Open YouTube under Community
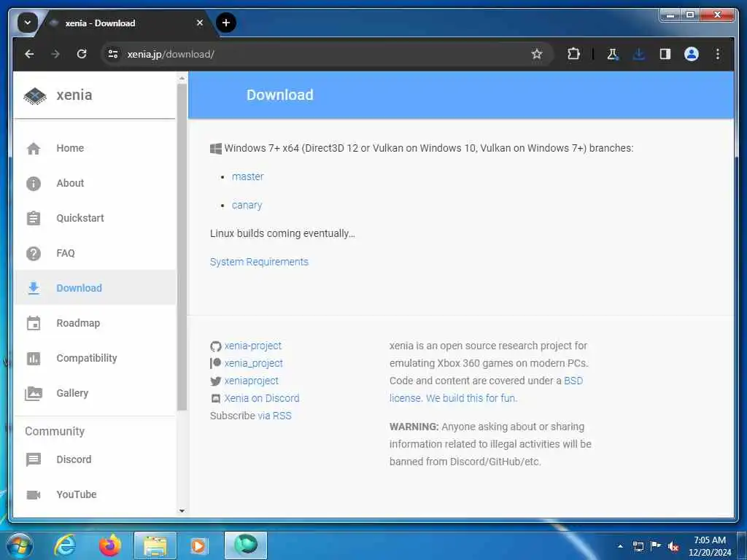 [x=95, y=495]
